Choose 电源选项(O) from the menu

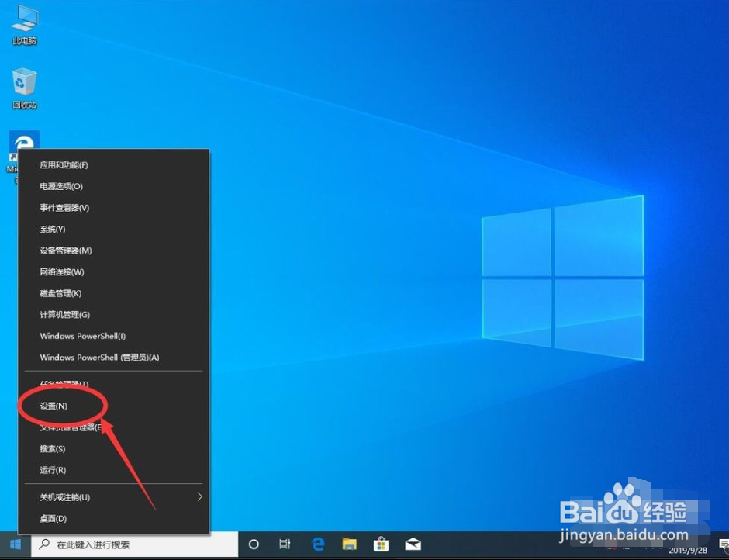click(x=114, y=186)
